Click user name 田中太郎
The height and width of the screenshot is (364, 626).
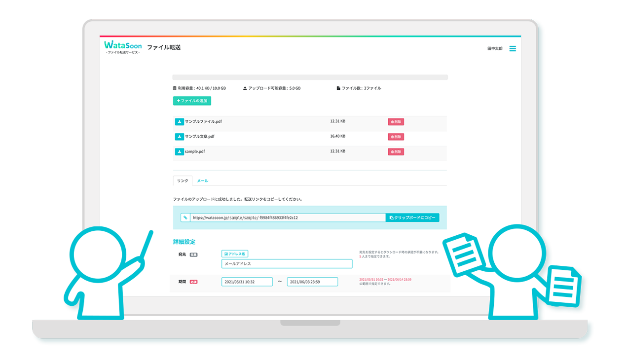click(x=495, y=49)
